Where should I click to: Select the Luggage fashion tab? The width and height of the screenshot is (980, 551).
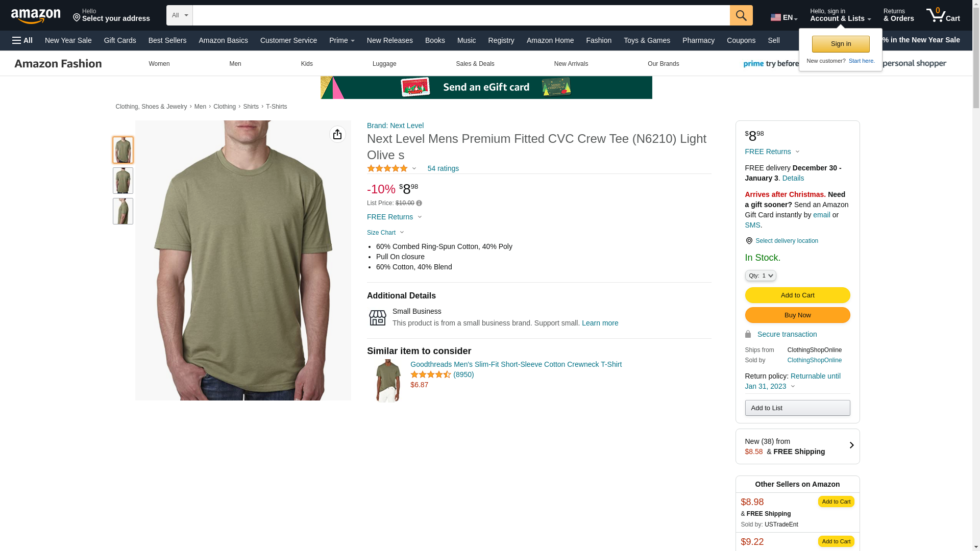384,64
